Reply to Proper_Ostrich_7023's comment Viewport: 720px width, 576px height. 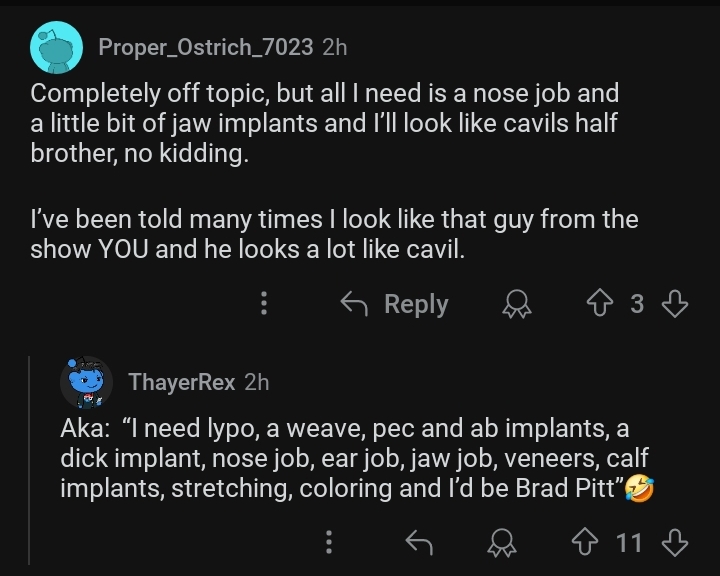click(x=394, y=304)
